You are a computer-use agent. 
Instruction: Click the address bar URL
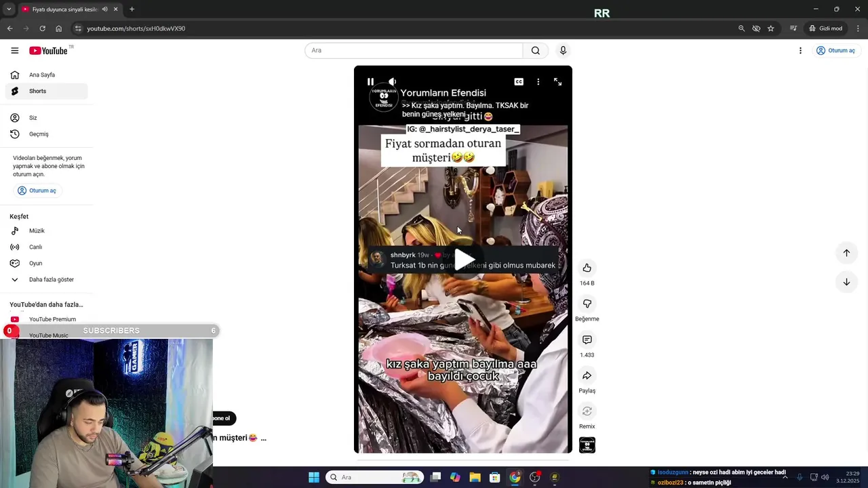136,28
